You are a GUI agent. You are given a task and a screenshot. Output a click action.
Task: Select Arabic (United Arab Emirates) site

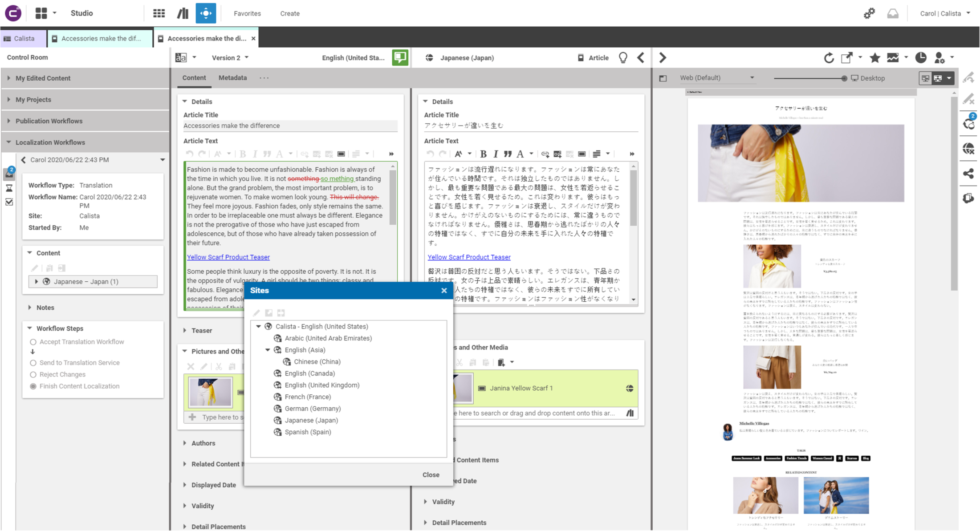pyautogui.click(x=328, y=338)
